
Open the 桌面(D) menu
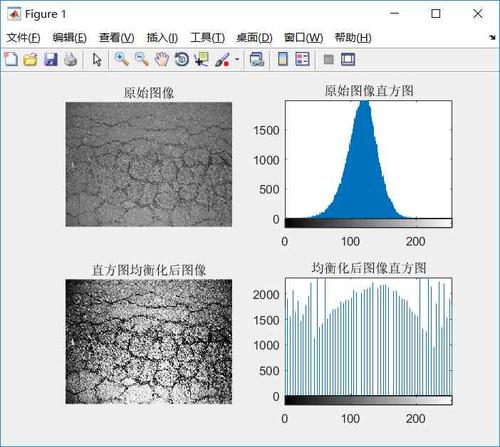[x=254, y=38]
